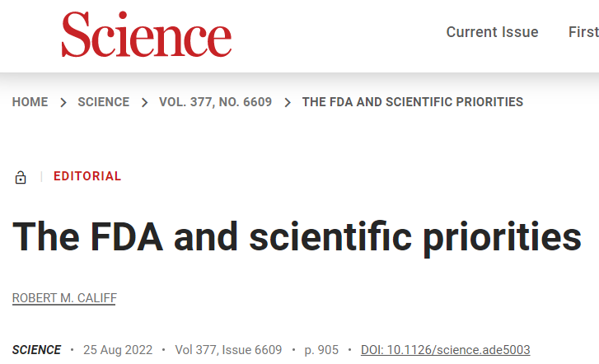The image size is (599, 364).
Task: Open the Current Issue menu item
Action: 492,32
